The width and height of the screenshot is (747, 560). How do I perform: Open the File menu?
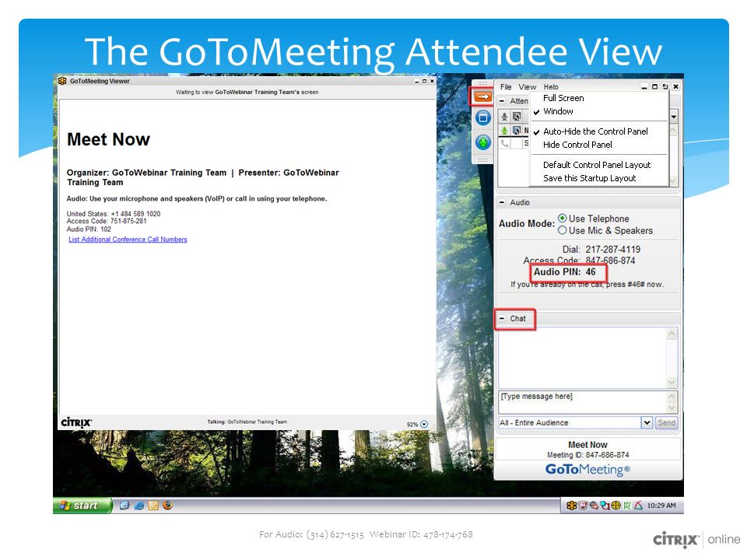click(506, 86)
